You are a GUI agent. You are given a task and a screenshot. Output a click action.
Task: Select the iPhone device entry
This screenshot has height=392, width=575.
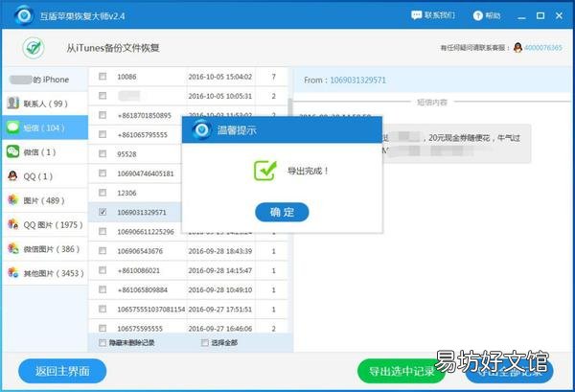point(45,80)
